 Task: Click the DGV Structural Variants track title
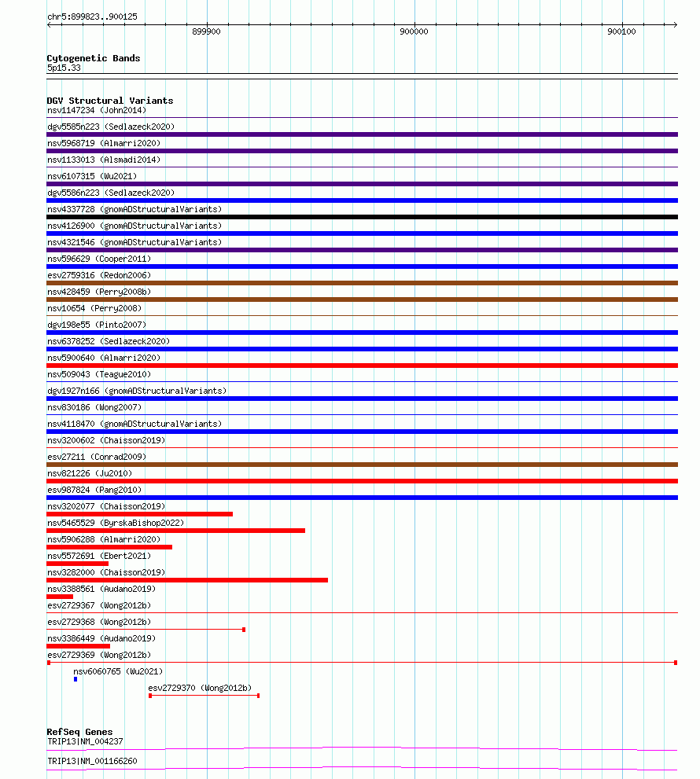pos(110,101)
